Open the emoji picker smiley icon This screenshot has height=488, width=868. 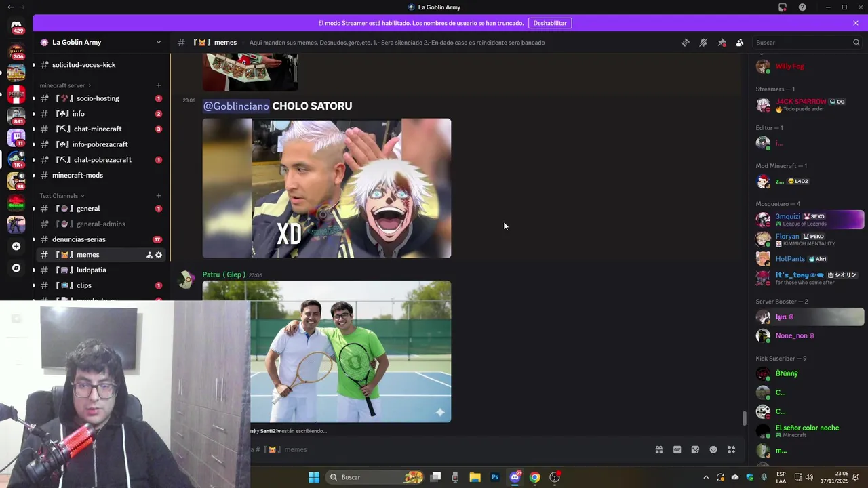713,449
